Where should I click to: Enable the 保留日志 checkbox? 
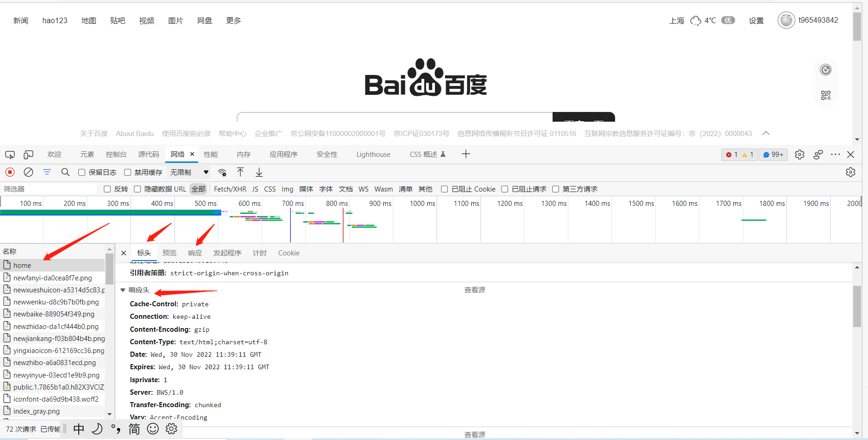point(82,173)
